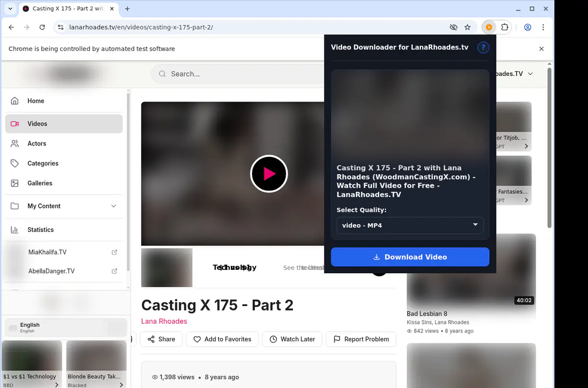
Task: Dismiss the automated test software infobar
Action: click(x=541, y=49)
